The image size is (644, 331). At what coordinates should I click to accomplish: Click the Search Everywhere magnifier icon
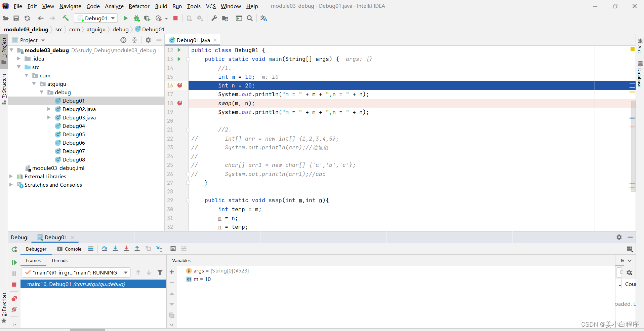tap(250, 18)
